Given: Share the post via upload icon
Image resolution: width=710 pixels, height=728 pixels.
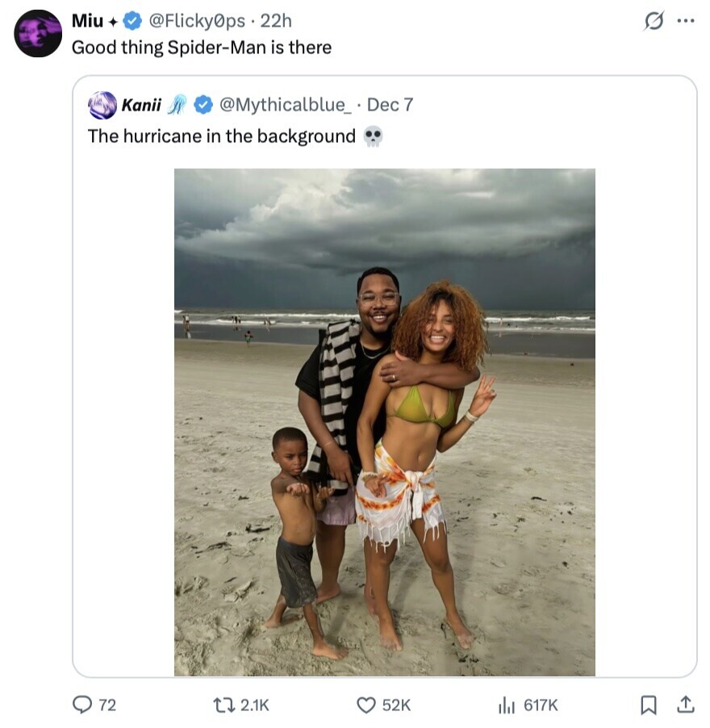Looking at the screenshot, I should point(685,705).
